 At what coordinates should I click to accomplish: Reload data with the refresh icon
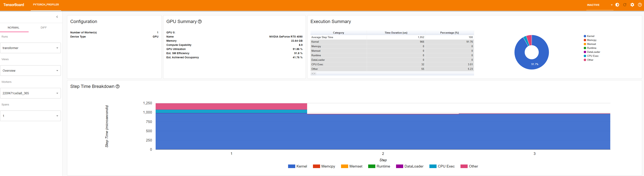(x=625, y=5)
